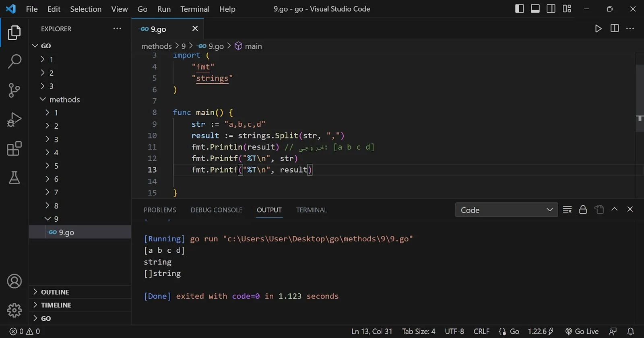
Task: Click main symbol in breadcrumb
Action: [248, 46]
